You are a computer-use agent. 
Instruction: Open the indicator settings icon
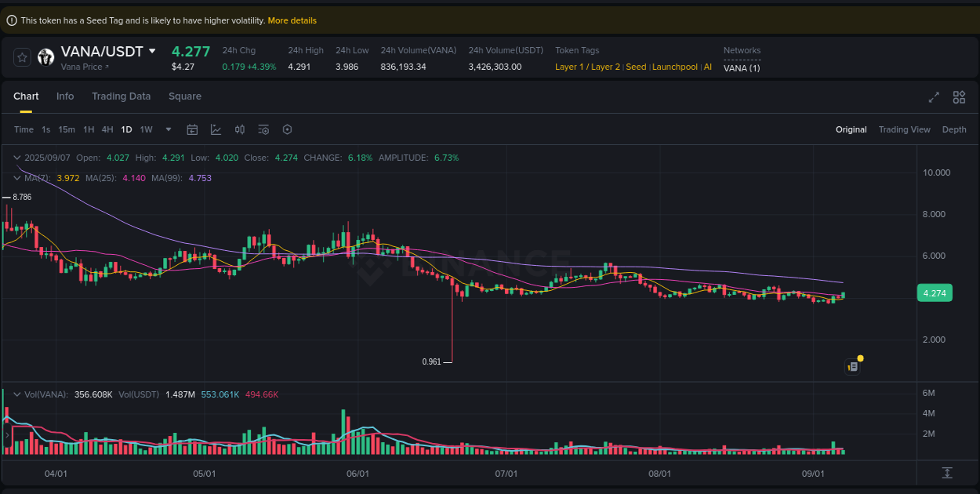click(x=263, y=129)
